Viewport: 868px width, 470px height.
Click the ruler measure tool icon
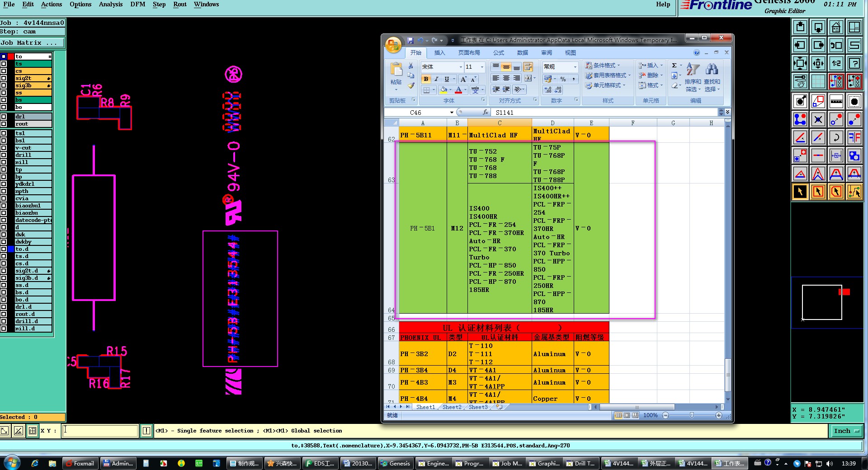click(836, 101)
